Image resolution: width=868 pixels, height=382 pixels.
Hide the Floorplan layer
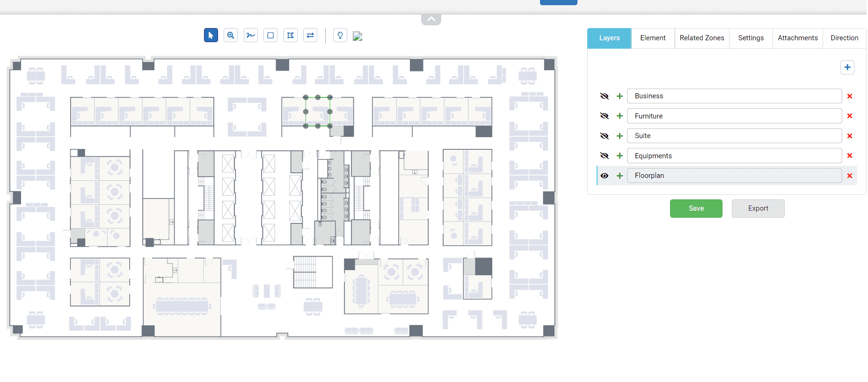[x=605, y=176]
